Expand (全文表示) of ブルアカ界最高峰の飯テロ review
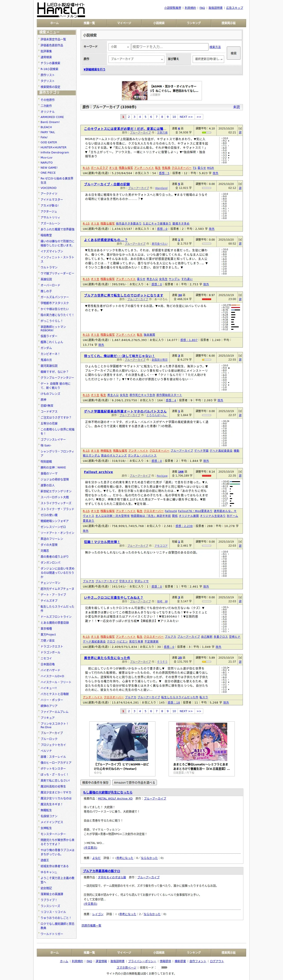 coord(90,904)
